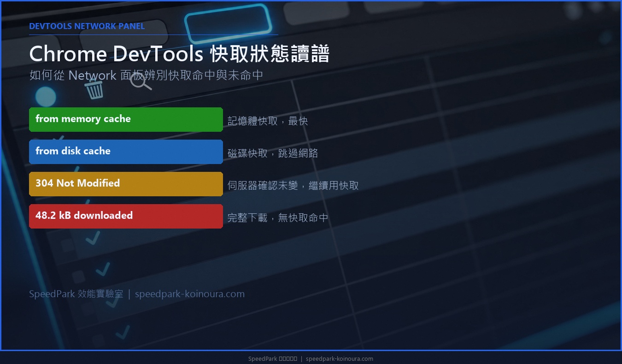This screenshot has height=364, width=622.
Task: Click the SpeedPark 效能實驗室 credit text
Action: (x=76, y=294)
